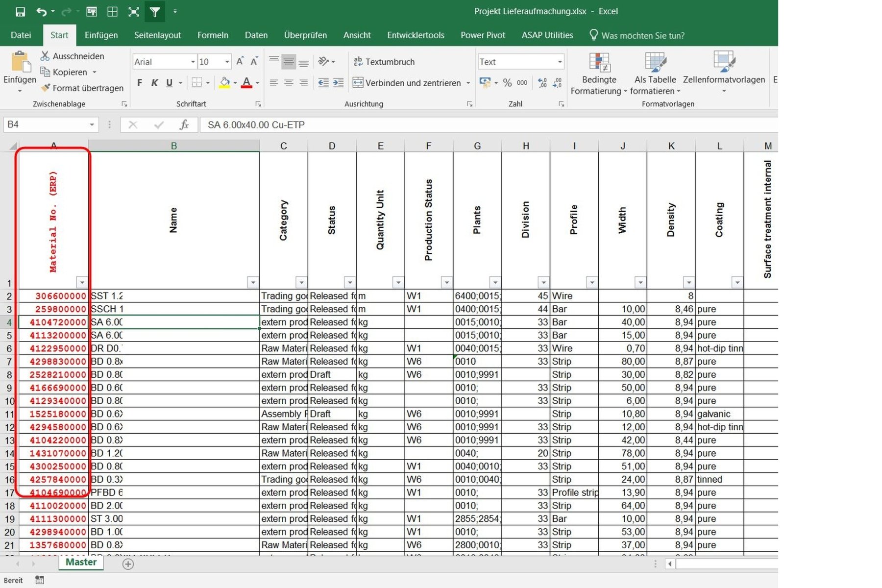Open Customize Quick Access Toolbar dropdown
The width and height of the screenshot is (882, 588).
click(x=175, y=12)
